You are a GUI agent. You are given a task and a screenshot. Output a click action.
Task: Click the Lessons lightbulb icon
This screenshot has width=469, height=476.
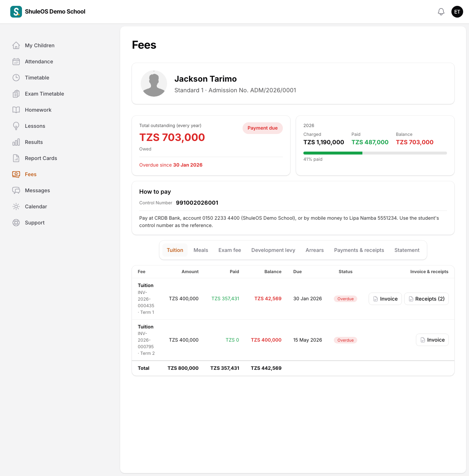(16, 126)
